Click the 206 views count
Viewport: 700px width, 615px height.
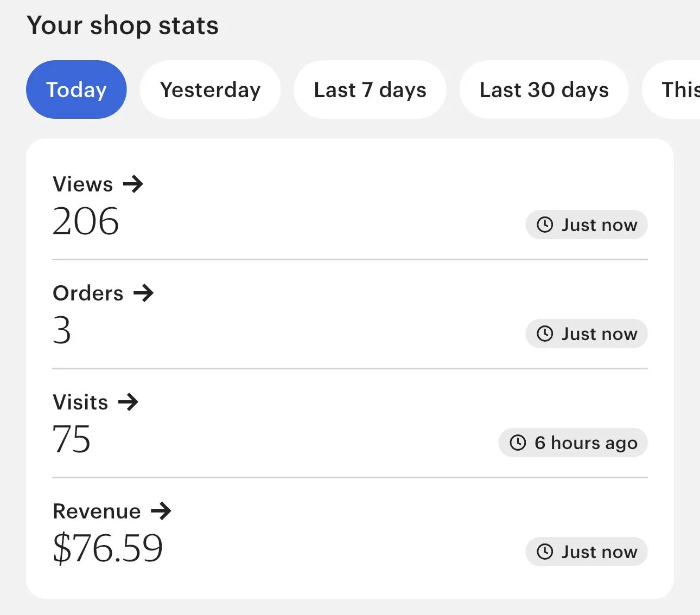(x=86, y=221)
